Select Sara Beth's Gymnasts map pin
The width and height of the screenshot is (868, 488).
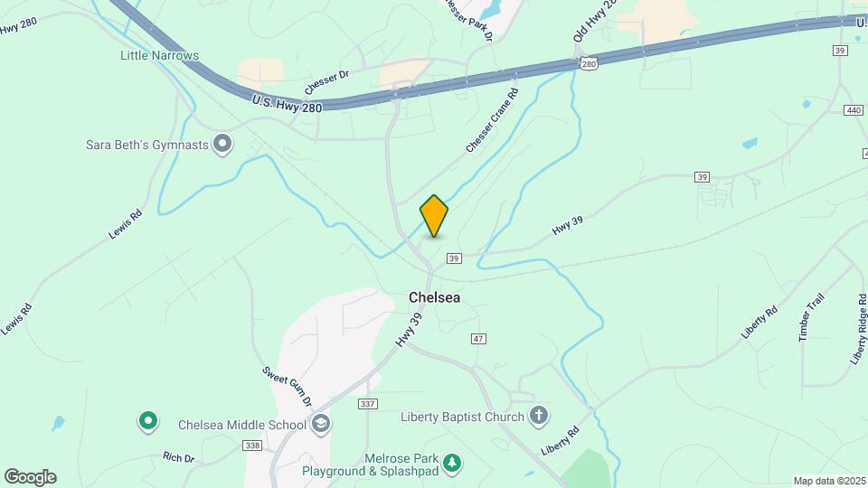(222, 145)
